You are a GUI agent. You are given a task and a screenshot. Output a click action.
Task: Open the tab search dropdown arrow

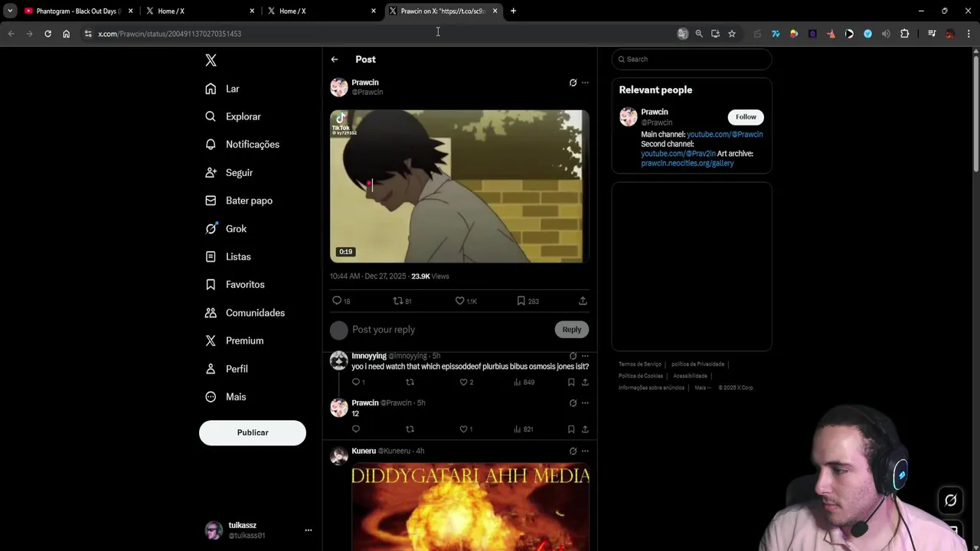[10, 11]
